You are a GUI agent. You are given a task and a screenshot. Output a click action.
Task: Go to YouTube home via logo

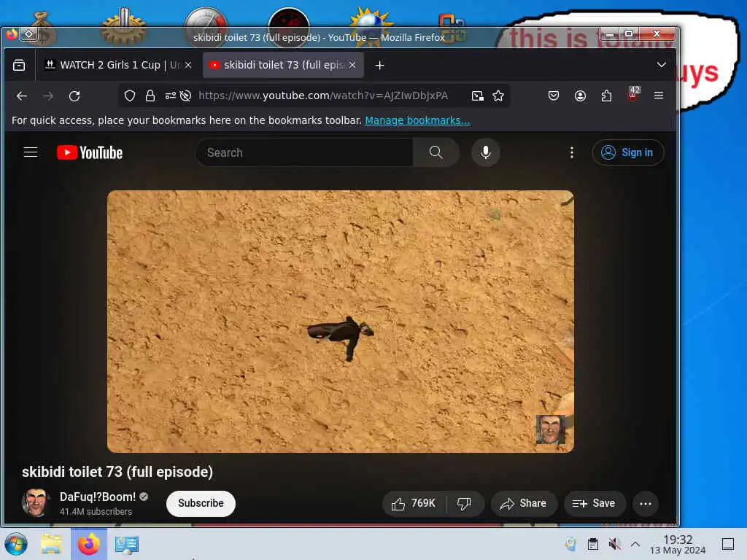click(x=90, y=152)
